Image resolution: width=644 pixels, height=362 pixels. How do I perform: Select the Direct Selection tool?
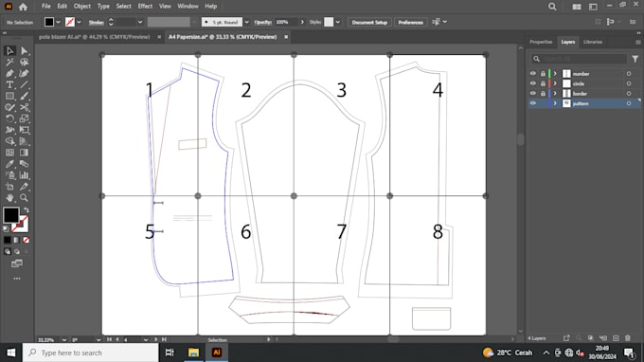pos(25,51)
